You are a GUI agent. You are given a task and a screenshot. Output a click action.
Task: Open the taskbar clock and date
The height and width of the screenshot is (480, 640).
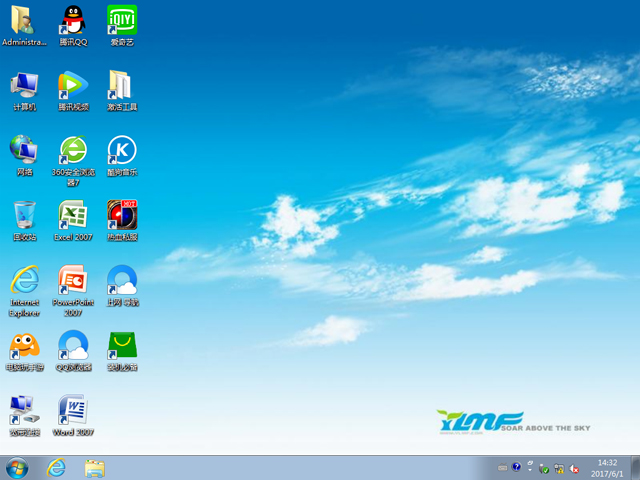click(x=609, y=467)
